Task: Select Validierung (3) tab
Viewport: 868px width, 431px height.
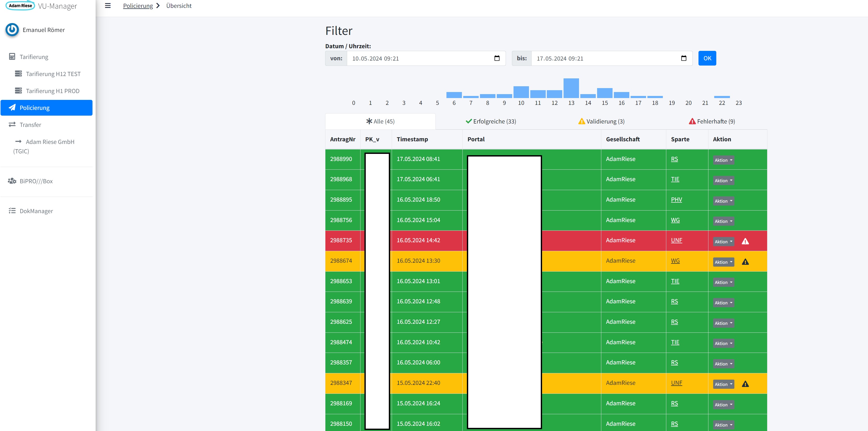Action: point(601,121)
